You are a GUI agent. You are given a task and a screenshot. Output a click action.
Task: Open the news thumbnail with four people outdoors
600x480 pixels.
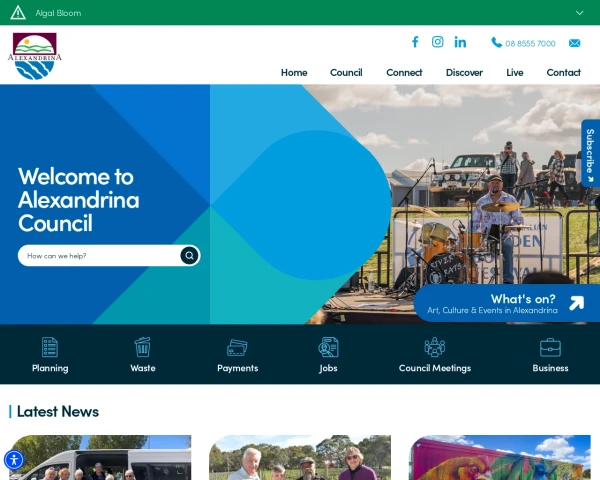[300, 457]
